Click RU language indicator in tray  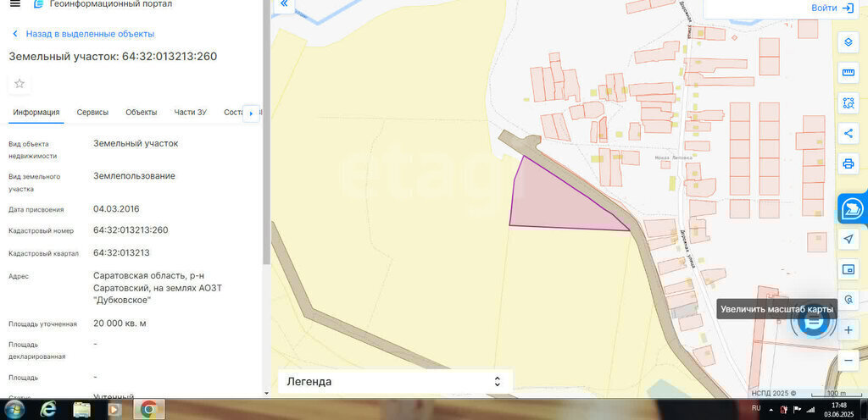click(755, 408)
